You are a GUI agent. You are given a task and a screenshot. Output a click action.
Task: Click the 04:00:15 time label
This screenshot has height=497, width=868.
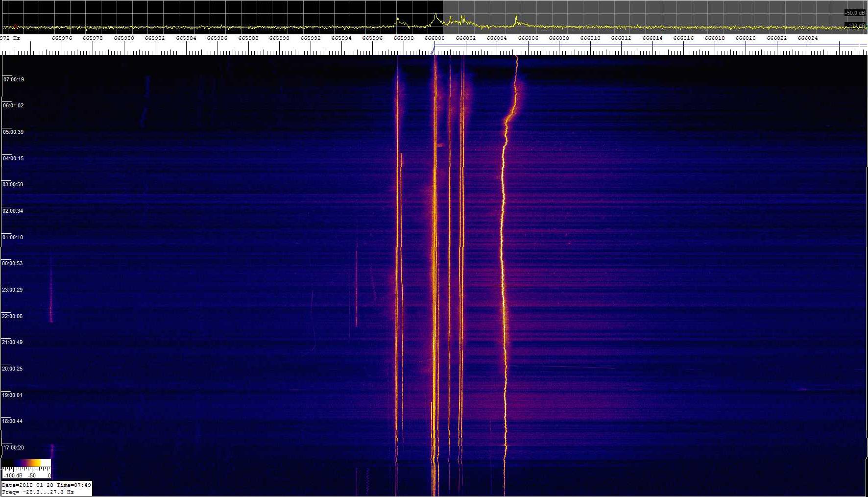13,158
